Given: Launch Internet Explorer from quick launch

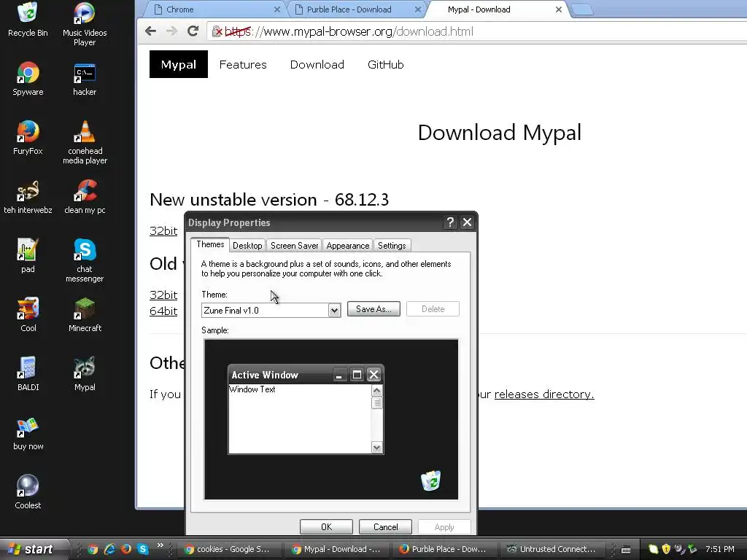Looking at the screenshot, I should [109, 549].
